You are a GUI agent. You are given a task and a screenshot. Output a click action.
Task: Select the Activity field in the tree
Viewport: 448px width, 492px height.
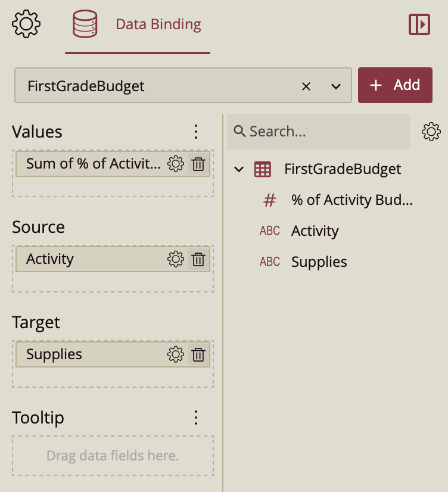tap(315, 231)
